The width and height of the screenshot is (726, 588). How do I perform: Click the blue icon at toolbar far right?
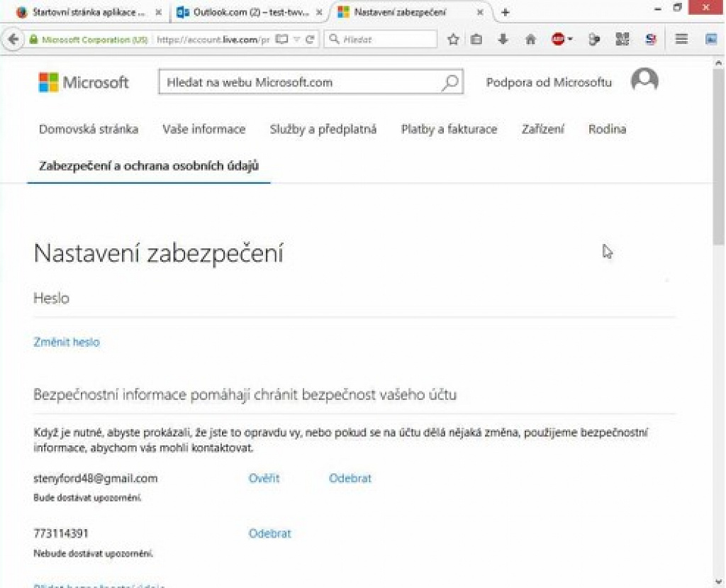710,40
